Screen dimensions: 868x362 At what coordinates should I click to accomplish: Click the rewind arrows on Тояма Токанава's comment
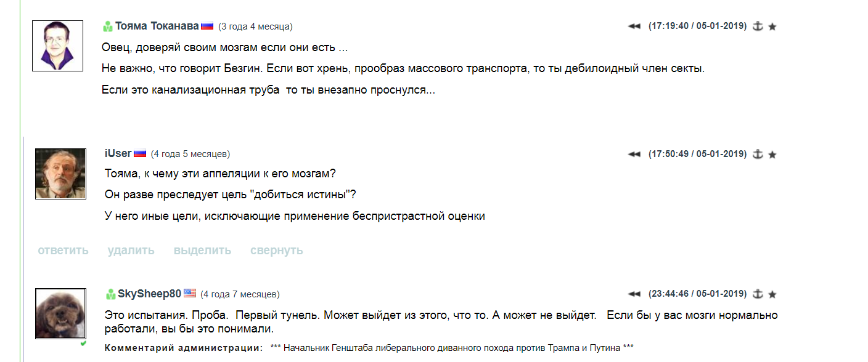634,26
